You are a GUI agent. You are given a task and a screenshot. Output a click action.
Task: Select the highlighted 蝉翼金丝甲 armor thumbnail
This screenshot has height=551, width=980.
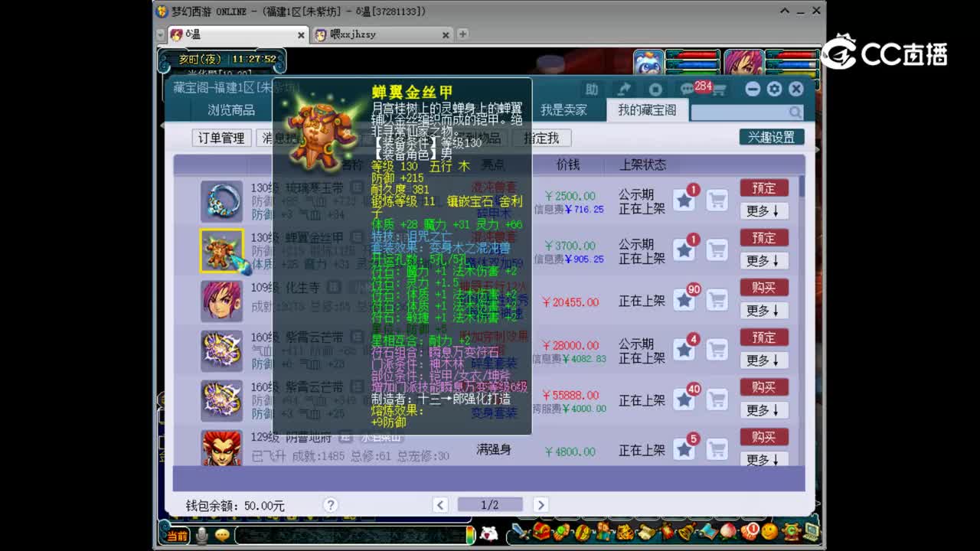pos(222,251)
